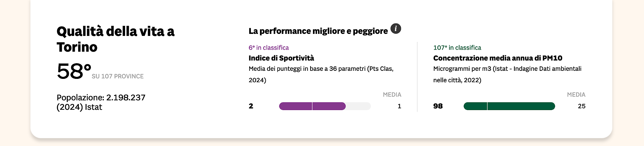Click the PM10 value 98

click(x=438, y=106)
